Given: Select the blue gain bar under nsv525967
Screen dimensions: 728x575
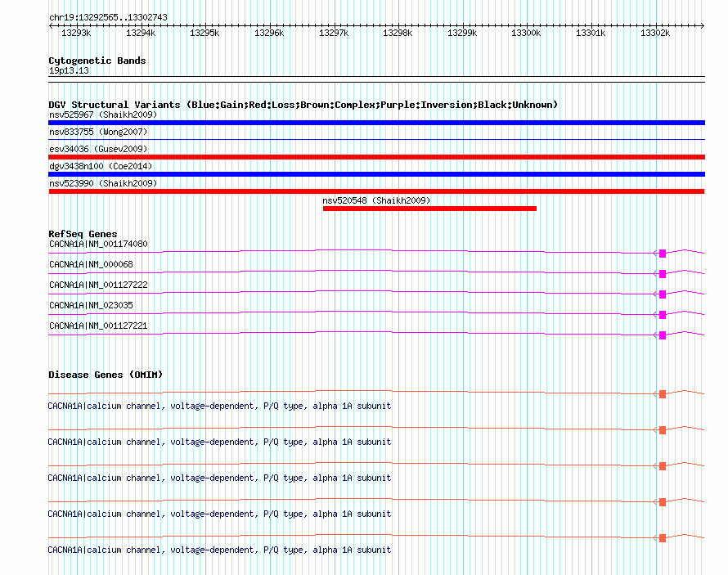Looking at the screenshot, I should (376, 123).
